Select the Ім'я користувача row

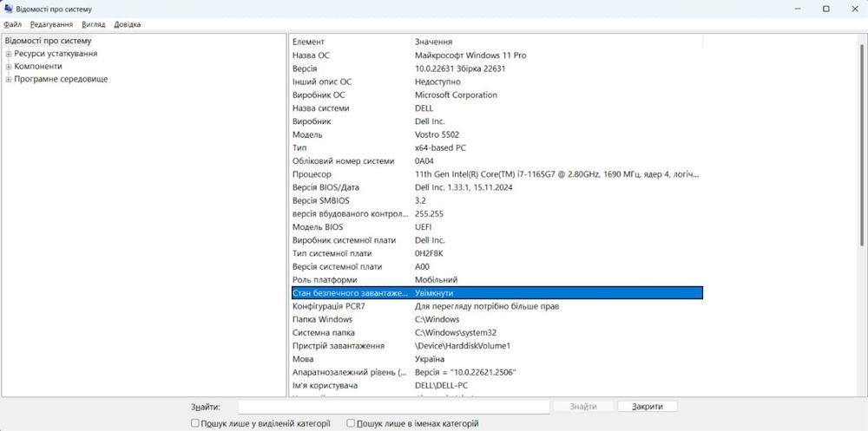click(497, 386)
